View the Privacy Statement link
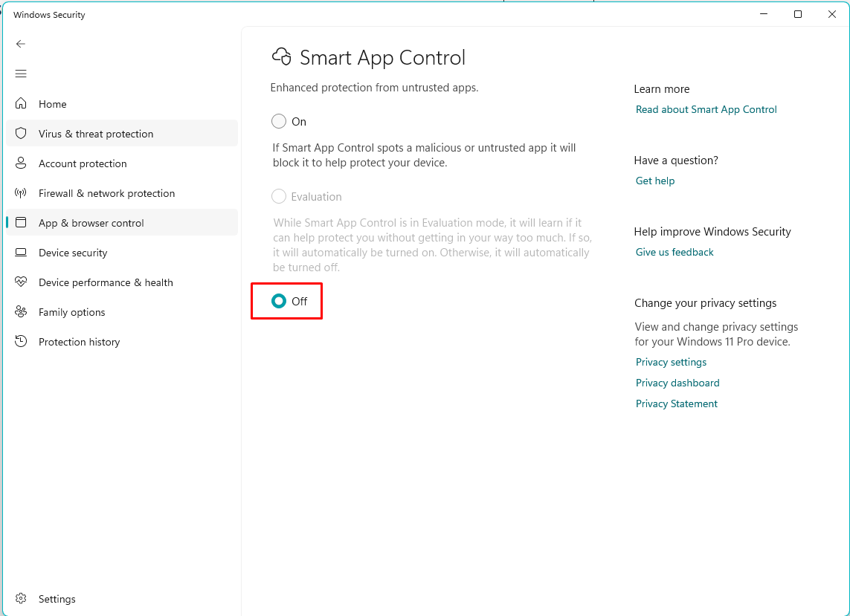 pyautogui.click(x=676, y=403)
